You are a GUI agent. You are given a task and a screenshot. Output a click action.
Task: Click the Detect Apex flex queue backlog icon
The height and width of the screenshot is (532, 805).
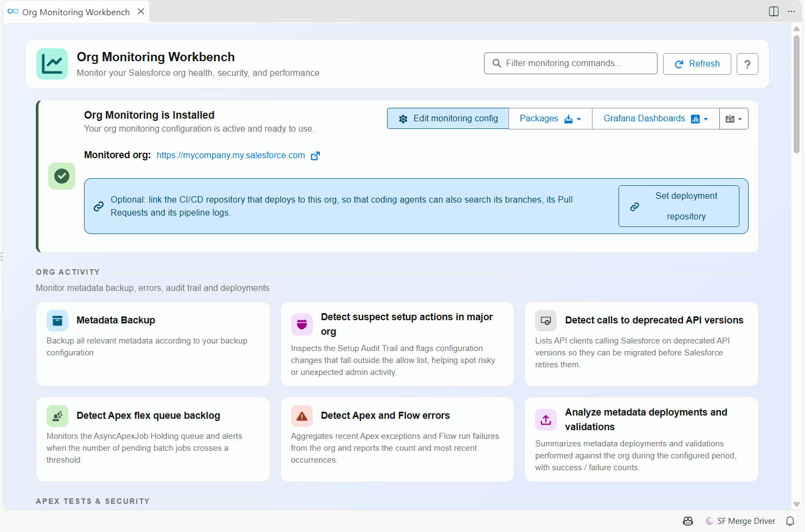(x=57, y=416)
